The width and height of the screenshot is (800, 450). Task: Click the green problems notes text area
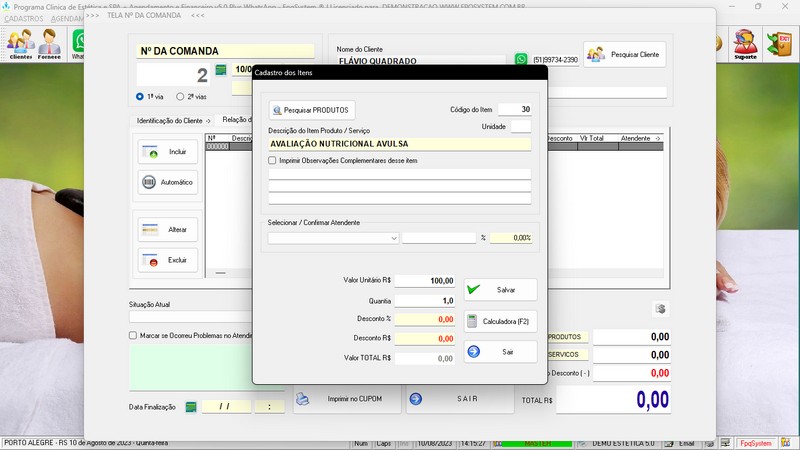(191, 368)
